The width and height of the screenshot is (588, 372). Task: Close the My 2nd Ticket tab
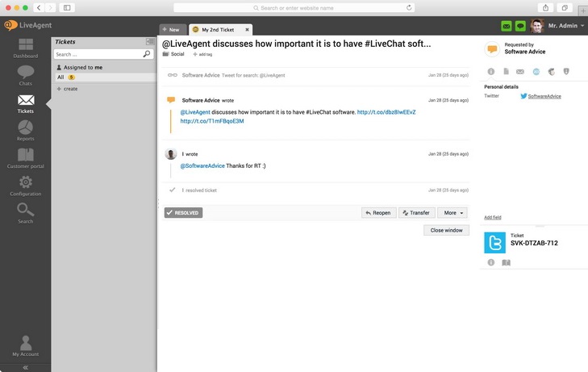[247, 30]
